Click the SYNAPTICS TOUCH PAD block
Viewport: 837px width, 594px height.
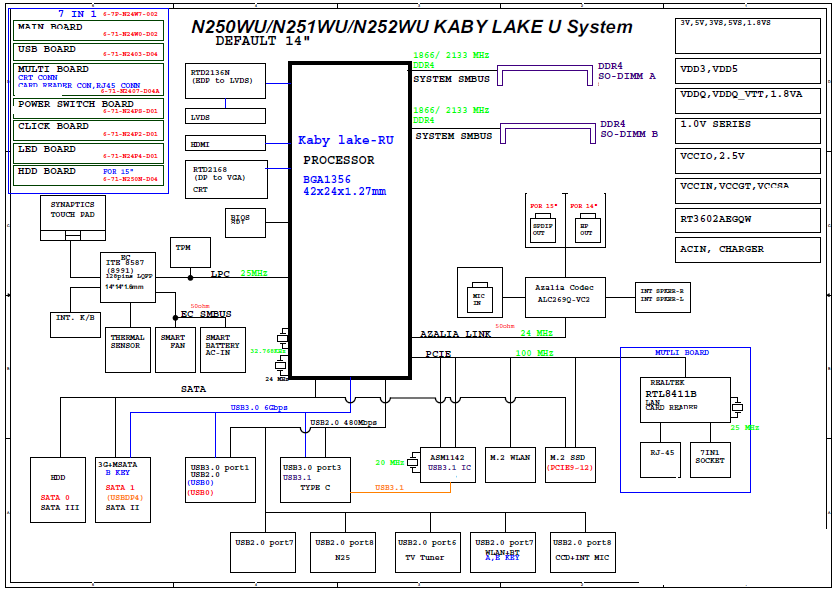pyautogui.click(x=73, y=218)
